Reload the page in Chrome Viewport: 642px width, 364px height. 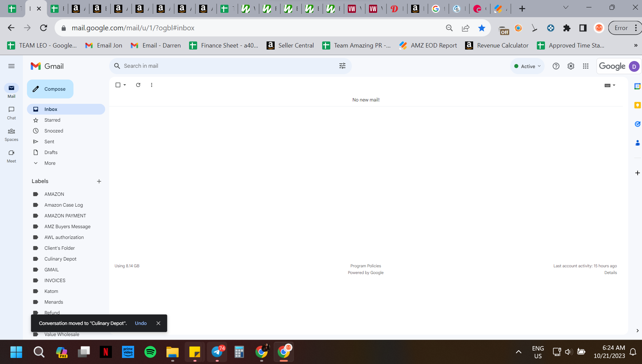tap(43, 28)
